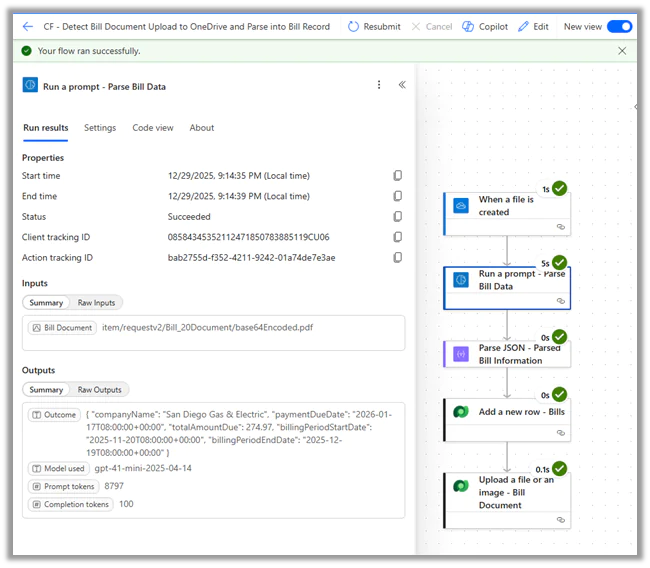Select the When a file is created card

(507, 214)
